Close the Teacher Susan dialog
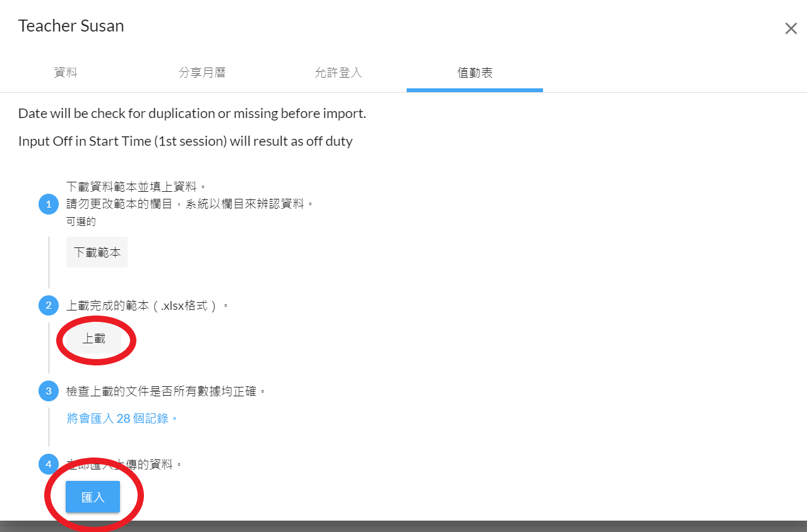807x532 pixels. [x=791, y=28]
